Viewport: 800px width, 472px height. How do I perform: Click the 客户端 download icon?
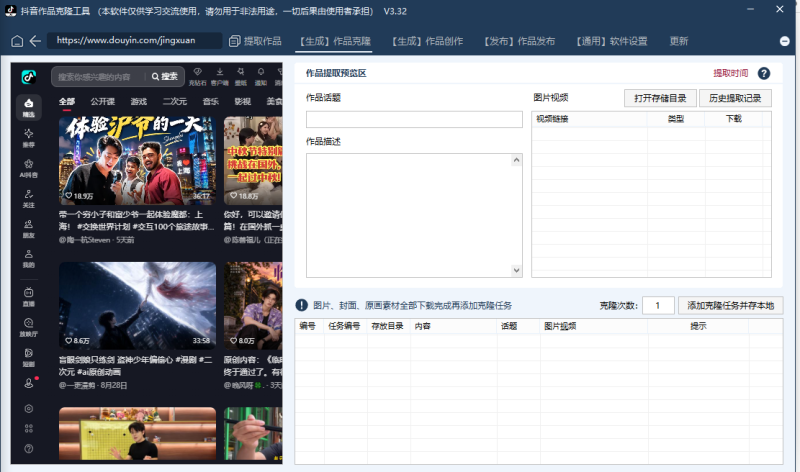click(219, 76)
